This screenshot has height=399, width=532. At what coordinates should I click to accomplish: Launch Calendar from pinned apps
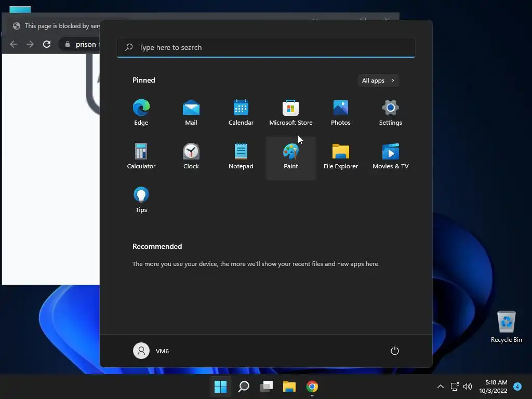[x=241, y=113]
